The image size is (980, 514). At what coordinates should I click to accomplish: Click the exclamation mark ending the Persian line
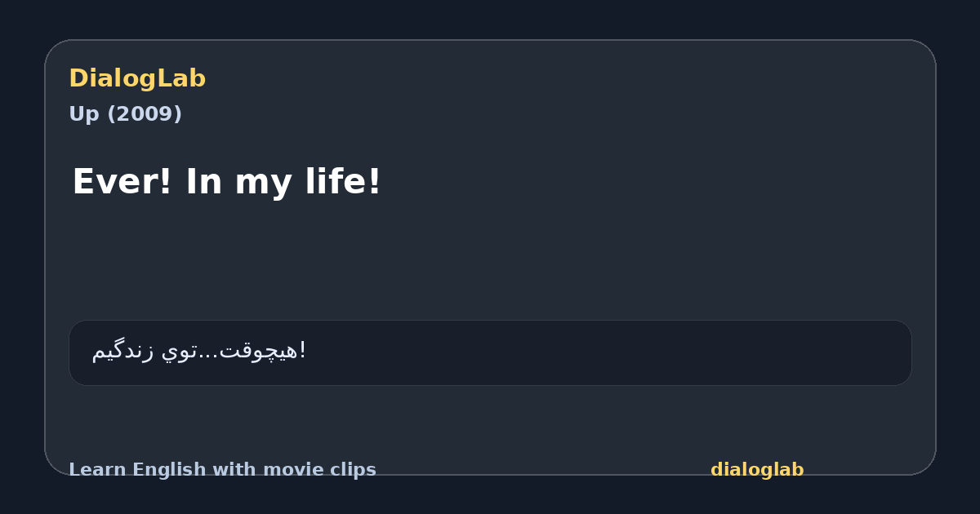(303, 351)
